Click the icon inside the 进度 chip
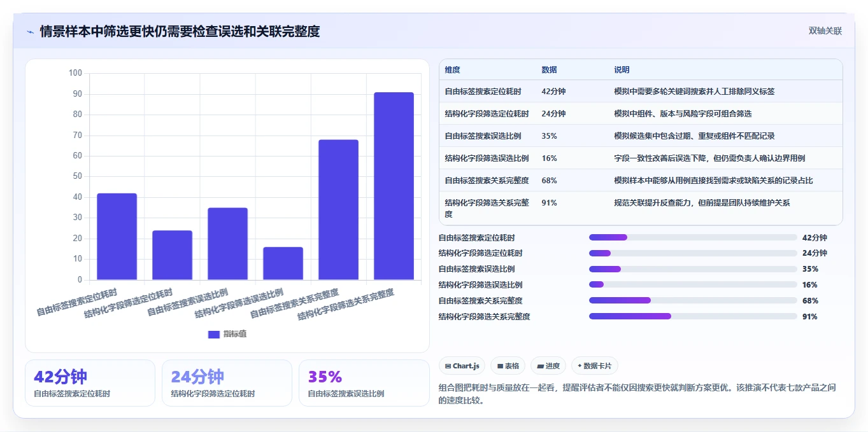 pyautogui.click(x=540, y=366)
